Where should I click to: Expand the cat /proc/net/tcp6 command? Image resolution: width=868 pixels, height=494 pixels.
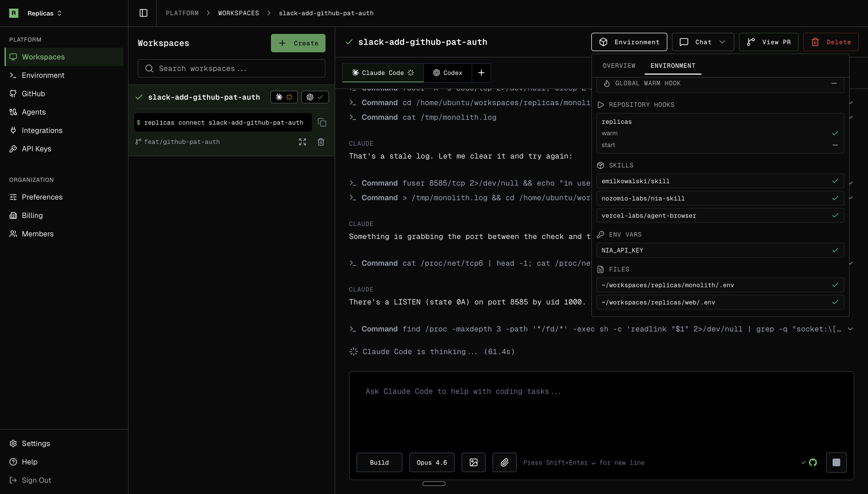coord(851,263)
